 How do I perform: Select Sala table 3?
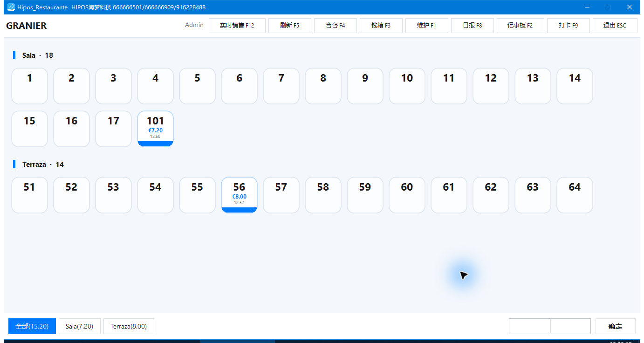(x=114, y=86)
